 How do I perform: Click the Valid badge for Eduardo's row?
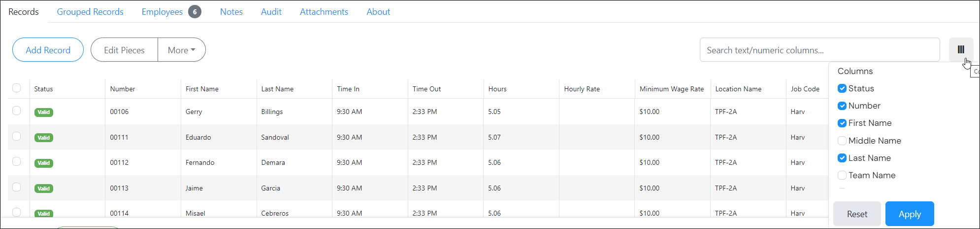(x=44, y=138)
